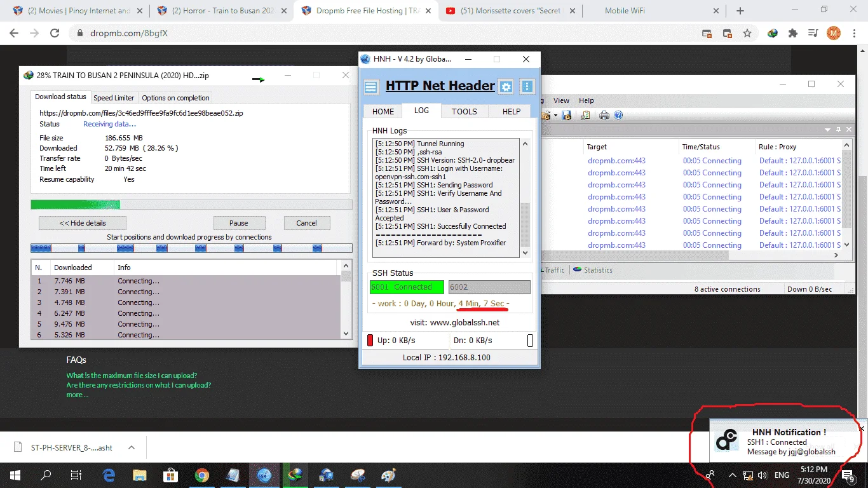Open Paint from the taskbar

[x=388, y=474]
